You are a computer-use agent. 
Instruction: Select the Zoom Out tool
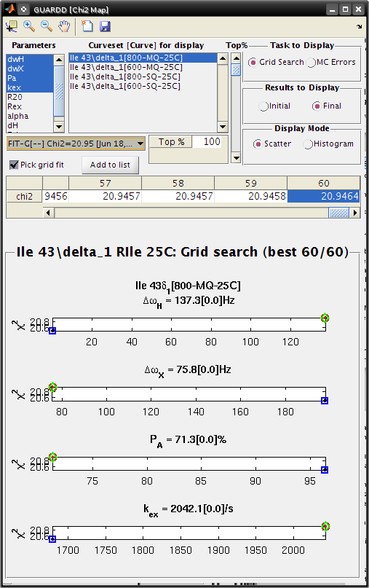pos(47,26)
